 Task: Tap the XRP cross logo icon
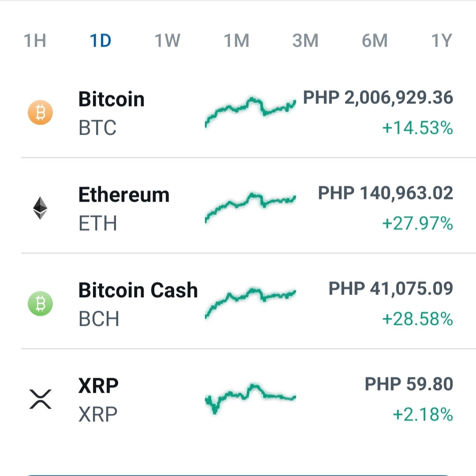coord(41,399)
